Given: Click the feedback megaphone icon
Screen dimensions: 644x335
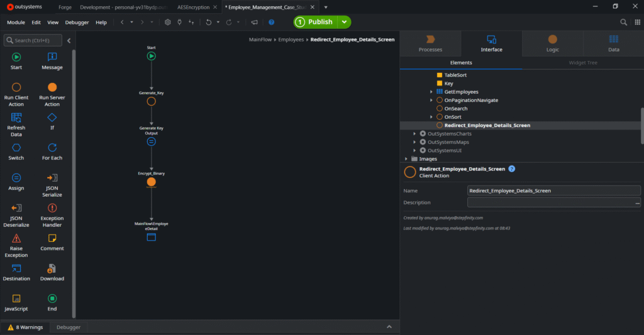Looking at the screenshot, I should pos(254,22).
